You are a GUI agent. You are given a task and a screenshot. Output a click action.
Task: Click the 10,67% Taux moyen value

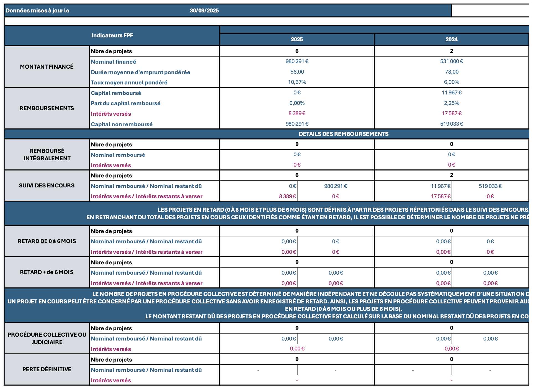tap(297, 82)
